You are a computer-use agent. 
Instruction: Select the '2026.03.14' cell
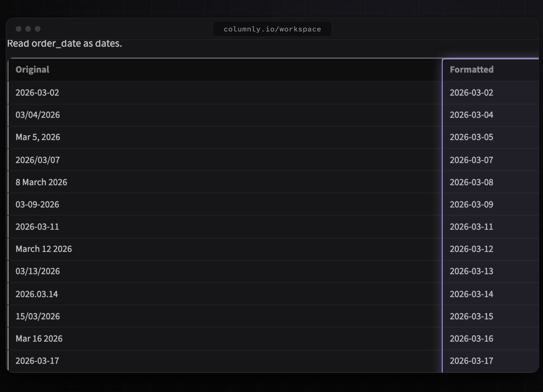point(225,294)
